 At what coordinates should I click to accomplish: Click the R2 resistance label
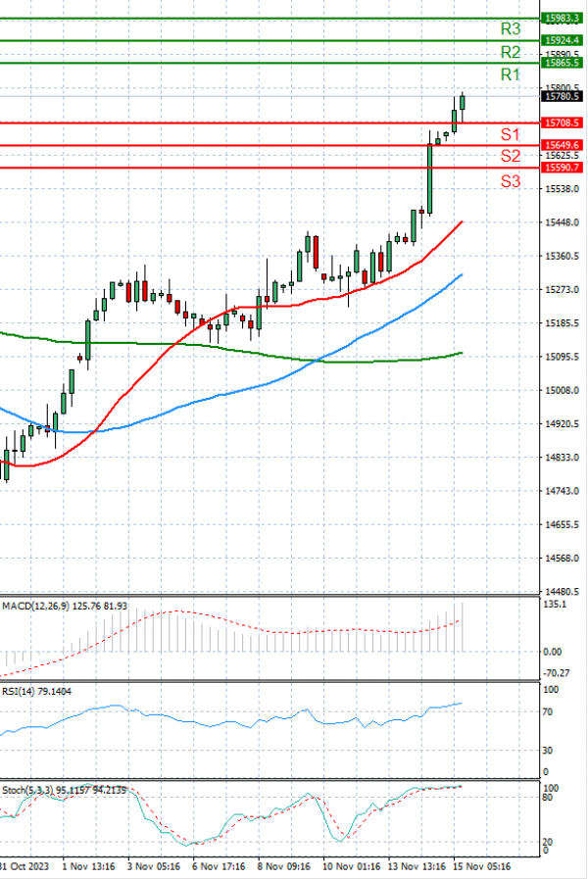coord(510,52)
